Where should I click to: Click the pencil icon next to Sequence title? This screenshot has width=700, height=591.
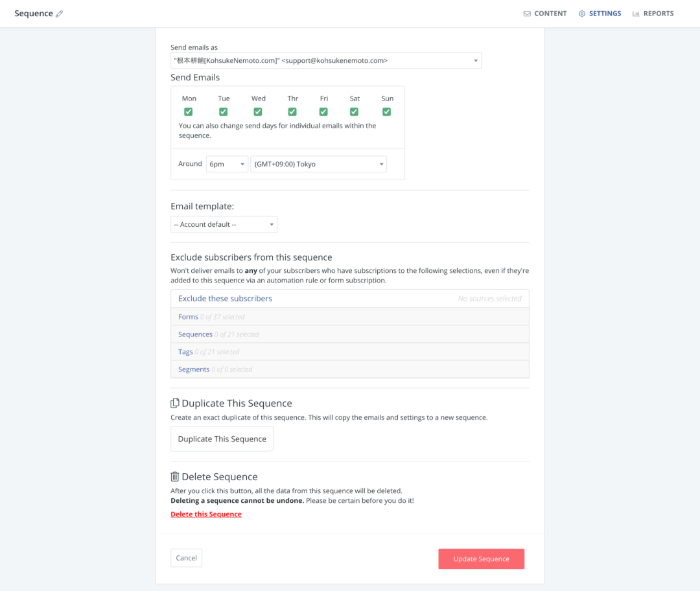[x=60, y=14]
